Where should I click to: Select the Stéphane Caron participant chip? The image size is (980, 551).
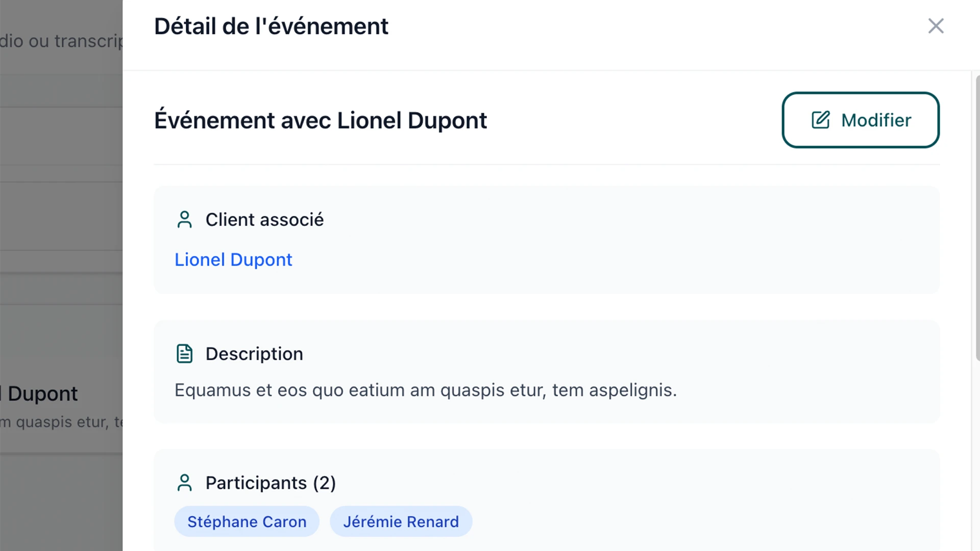click(247, 521)
